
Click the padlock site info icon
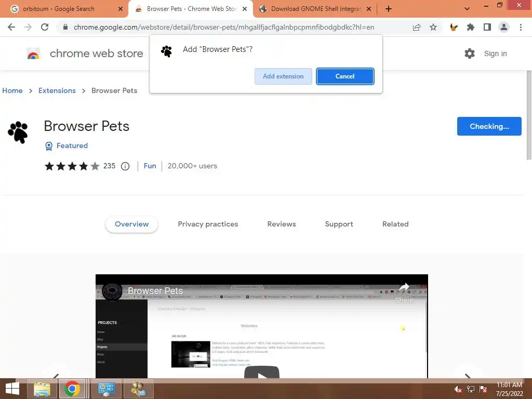[65, 27]
